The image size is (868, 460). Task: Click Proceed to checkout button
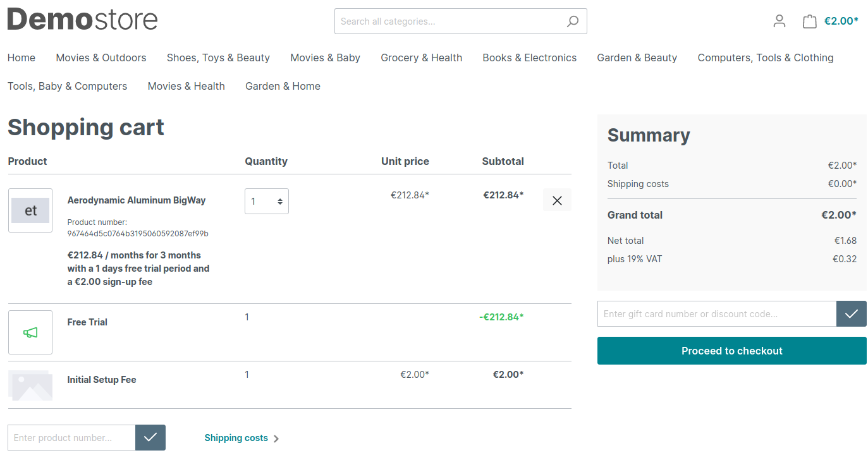click(x=732, y=351)
